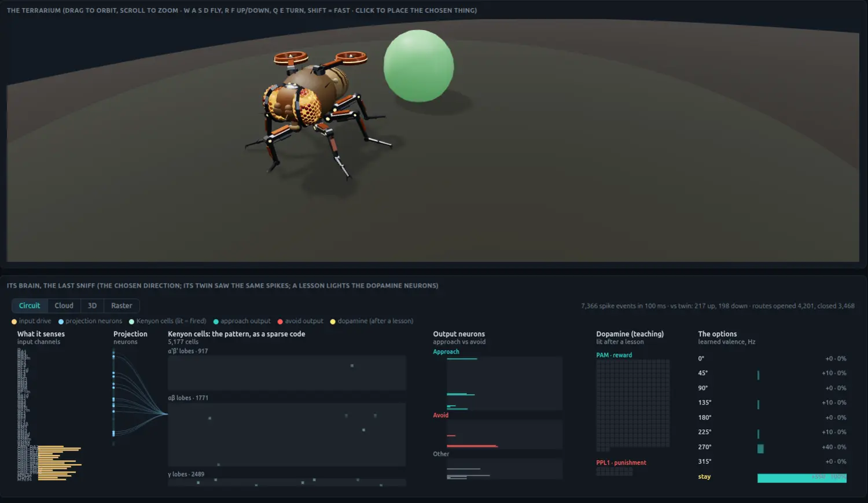Click the "PAM · reward" label
This screenshot has width=868, height=503.
(x=614, y=355)
